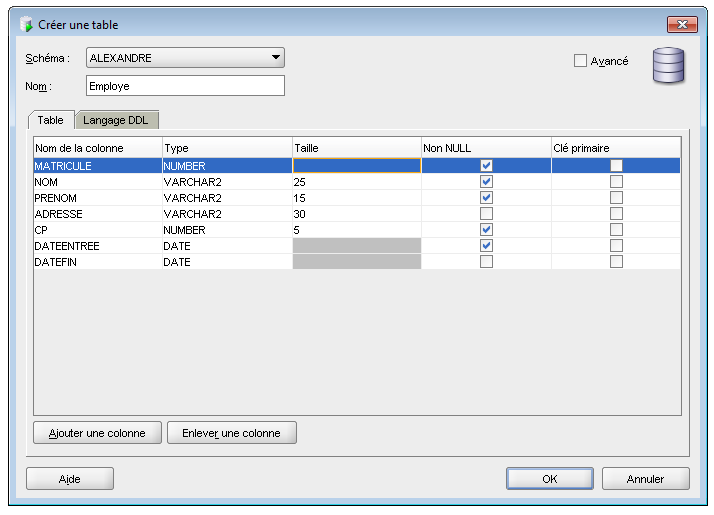This screenshot has height=515, width=714.
Task: Open the Schéma dropdown list
Action: tap(276, 58)
